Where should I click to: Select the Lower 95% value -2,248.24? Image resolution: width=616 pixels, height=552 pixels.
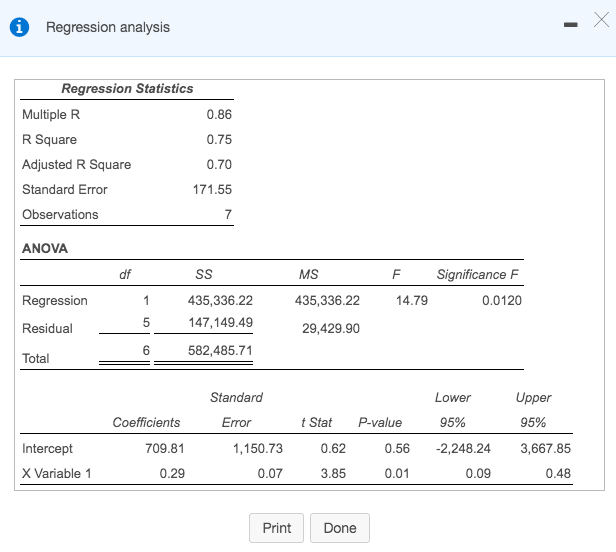[x=463, y=448]
